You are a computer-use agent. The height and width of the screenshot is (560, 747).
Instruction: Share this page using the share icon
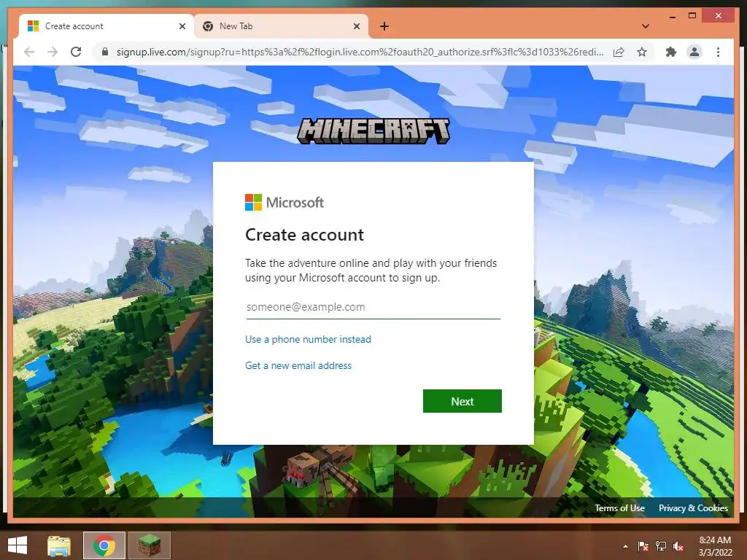pyautogui.click(x=619, y=52)
